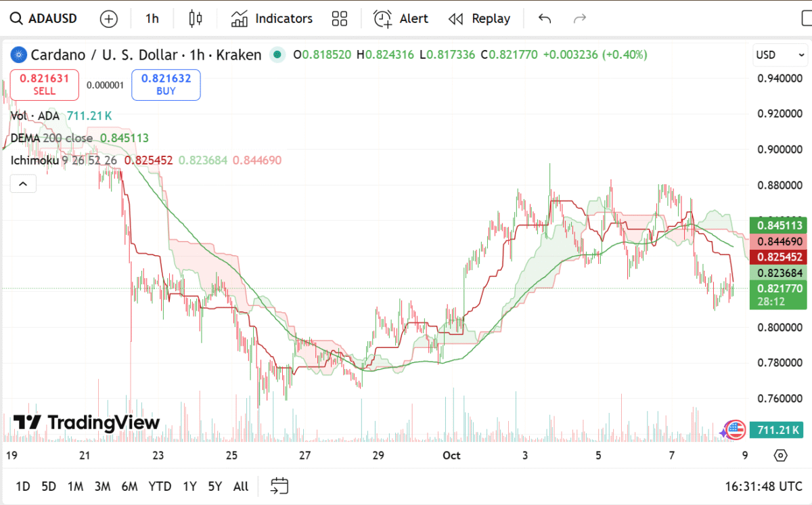812x505 pixels.
Task: Add a symbol with the plus icon
Action: [108, 18]
